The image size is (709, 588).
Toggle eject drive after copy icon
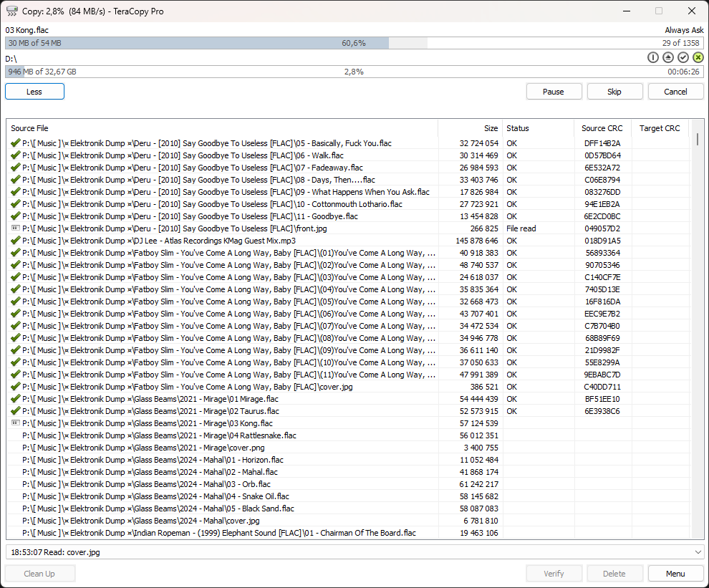pos(668,57)
